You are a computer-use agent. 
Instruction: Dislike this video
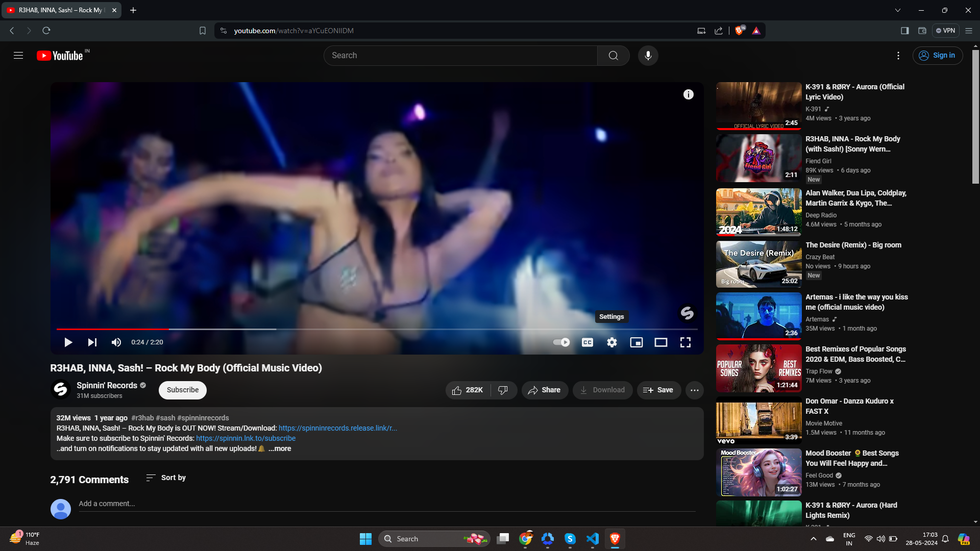pos(503,390)
